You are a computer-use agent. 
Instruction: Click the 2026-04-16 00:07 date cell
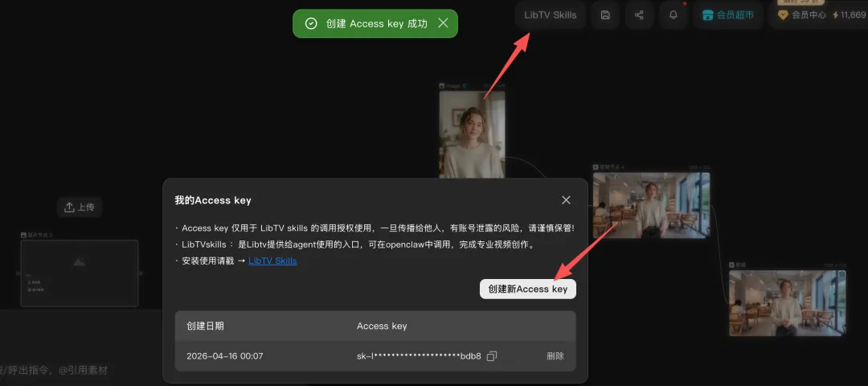pyautogui.click(x=225, y=356)
